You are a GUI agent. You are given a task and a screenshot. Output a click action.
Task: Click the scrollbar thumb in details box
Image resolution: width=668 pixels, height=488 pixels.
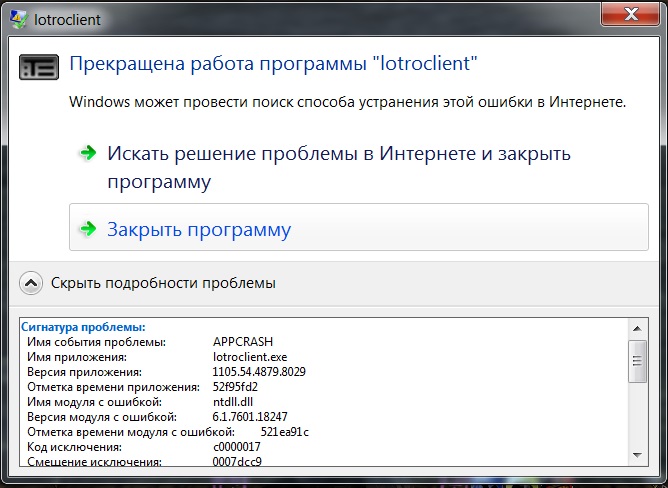click(637, 360)
